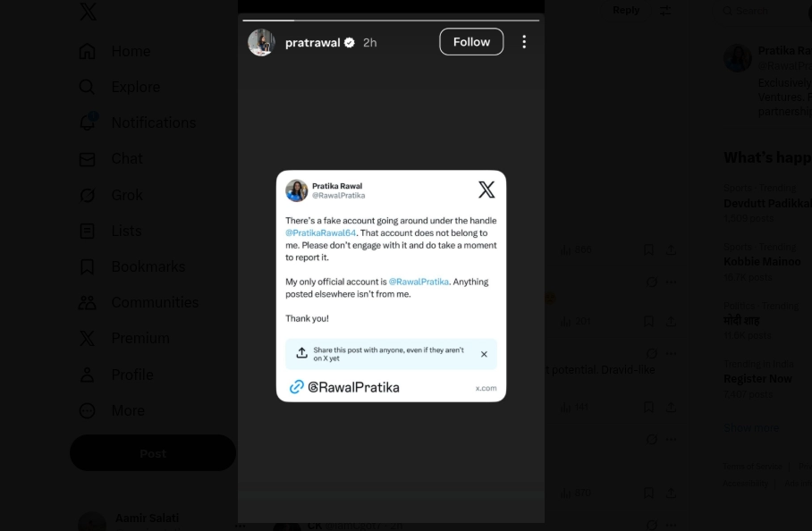Click the story progress bar at top
This screenshot has width=812, height=531.
391,20
